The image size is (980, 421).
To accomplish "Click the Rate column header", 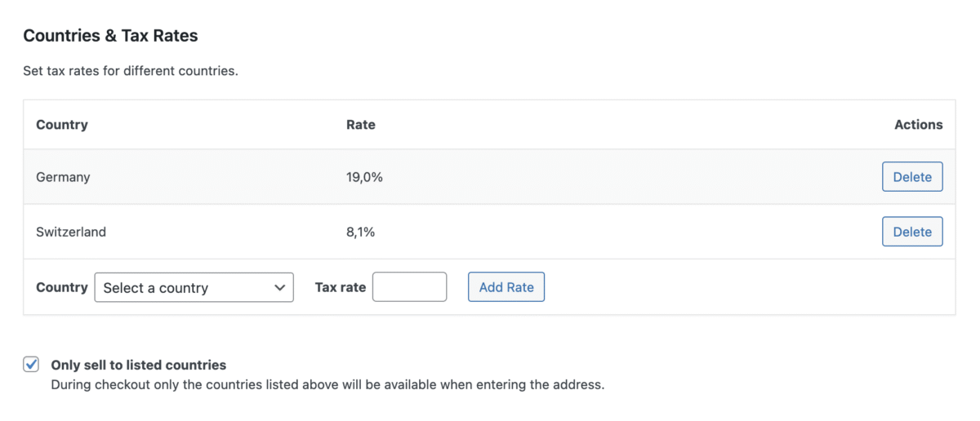I will [361, 125].
